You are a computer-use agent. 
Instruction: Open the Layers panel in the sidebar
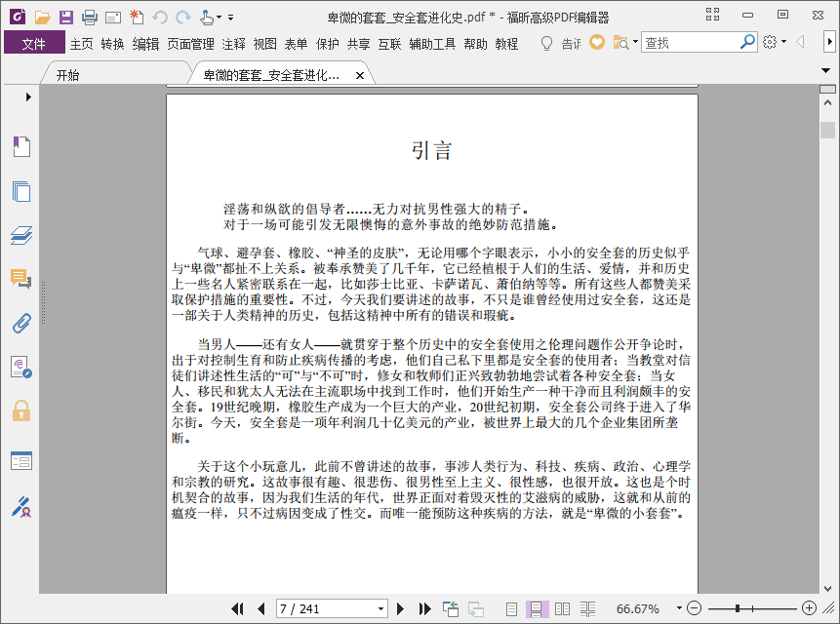tap(21, 235)
